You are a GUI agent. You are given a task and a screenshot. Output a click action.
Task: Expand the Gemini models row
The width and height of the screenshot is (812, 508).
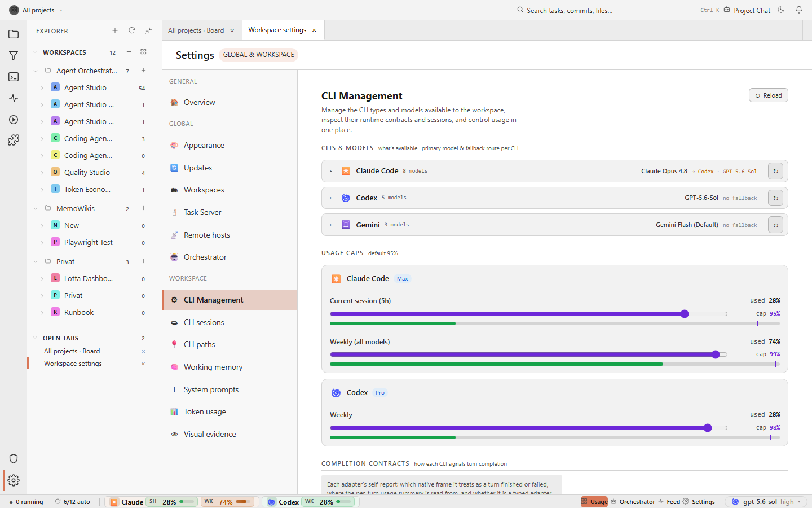pos(331,225)
